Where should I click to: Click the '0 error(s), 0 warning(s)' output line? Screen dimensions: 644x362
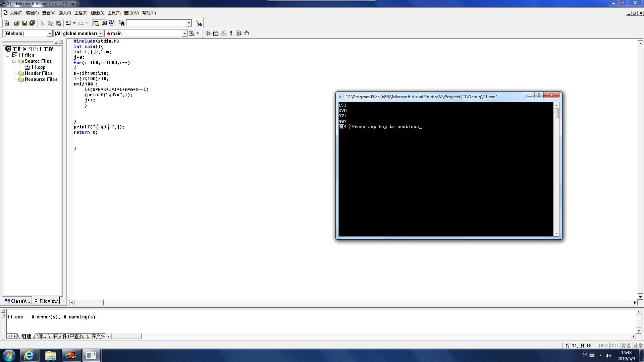pyautogui.click(x=51, y=317)
